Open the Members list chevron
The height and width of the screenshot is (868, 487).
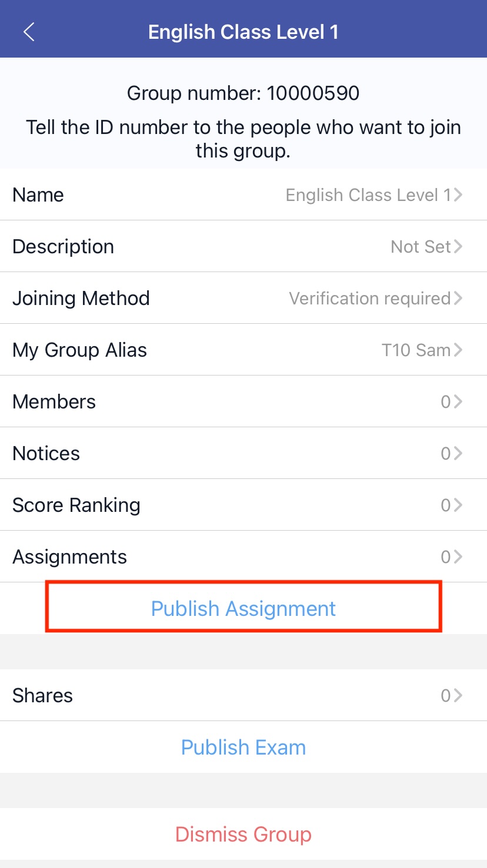click(458, 401)
